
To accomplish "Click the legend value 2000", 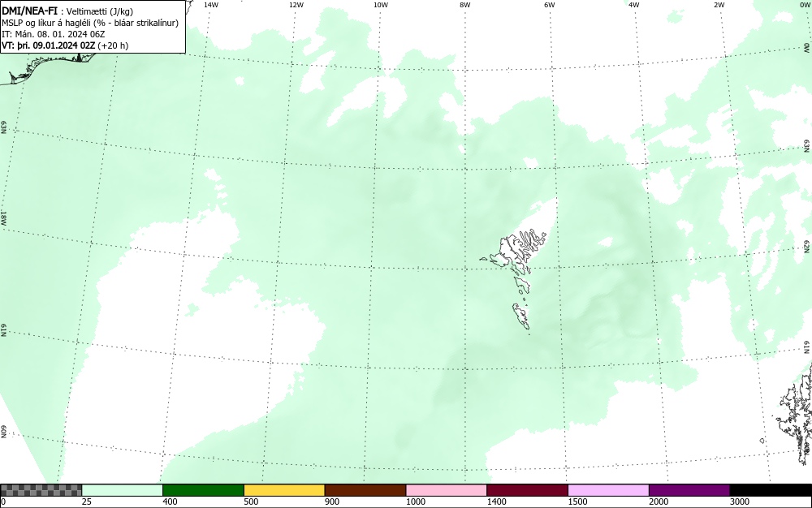I will (x=659, y=502).
